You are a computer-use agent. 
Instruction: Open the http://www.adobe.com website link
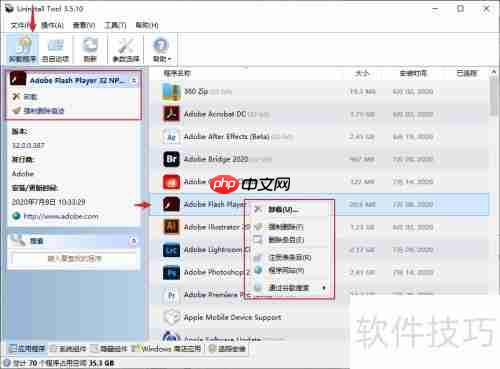(x=61, y=216)
